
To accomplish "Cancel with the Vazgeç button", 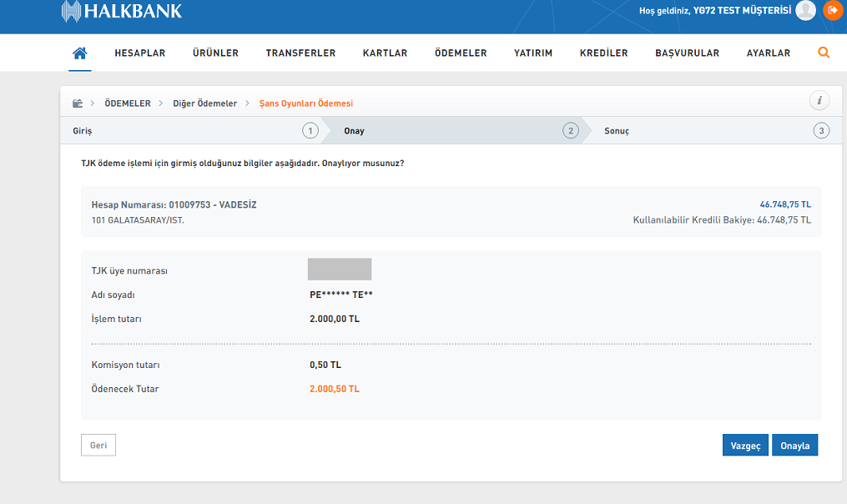I will click(x=745, y=445).
